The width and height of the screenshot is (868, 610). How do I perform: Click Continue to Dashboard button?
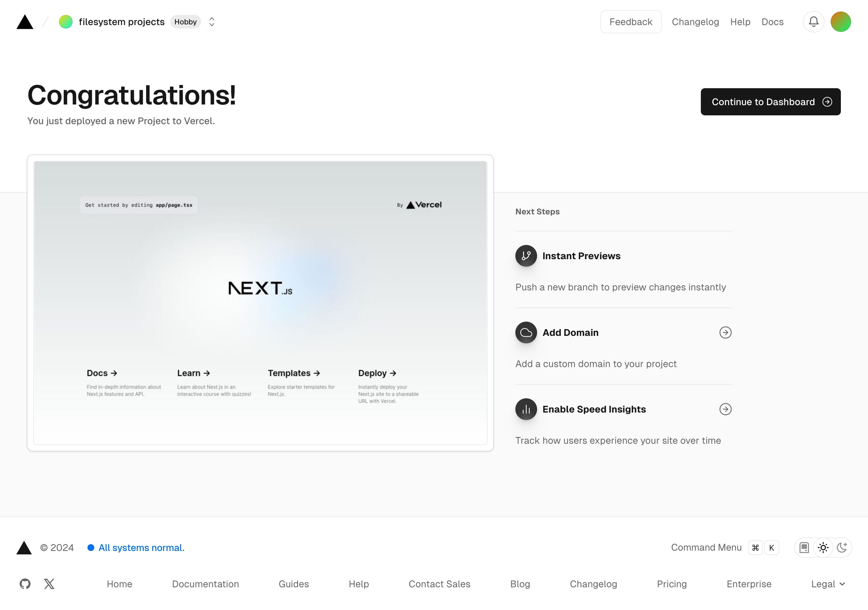770,102
